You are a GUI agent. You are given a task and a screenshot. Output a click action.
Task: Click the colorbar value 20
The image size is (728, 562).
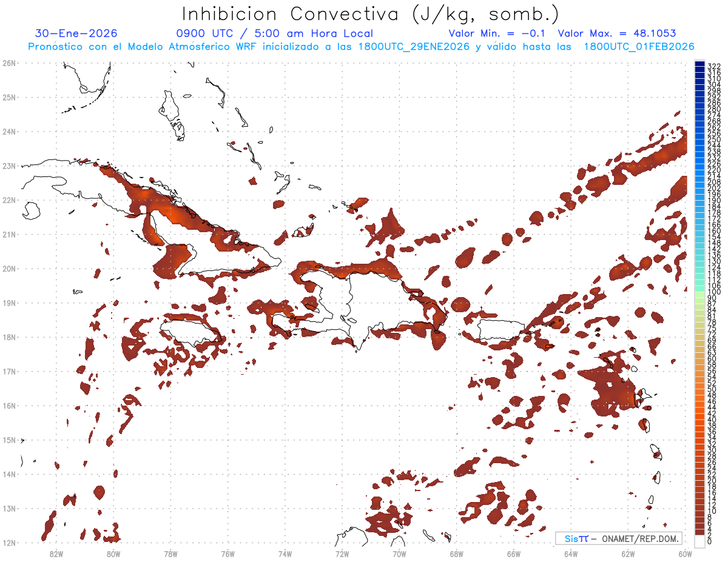point(713,480)
